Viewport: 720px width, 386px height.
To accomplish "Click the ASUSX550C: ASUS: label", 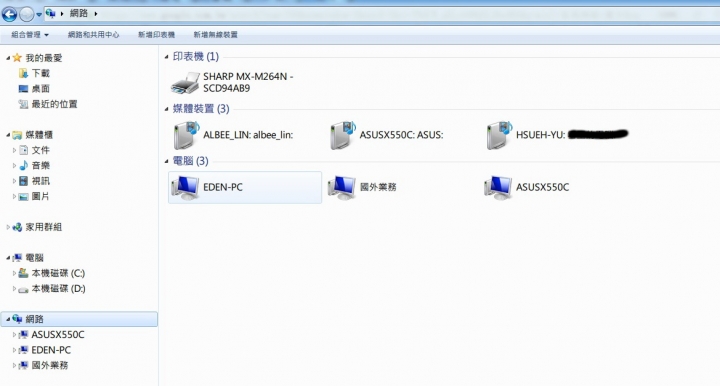I will click(401, 135).
